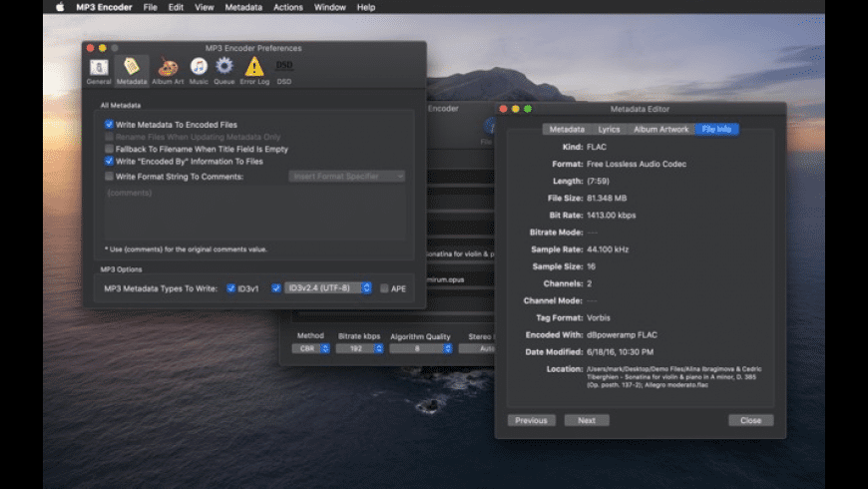Image resolution: width=868 pixels, height=489 pixels.
Task: Open the Actions menu in menu bar
Action: (288, 7)
